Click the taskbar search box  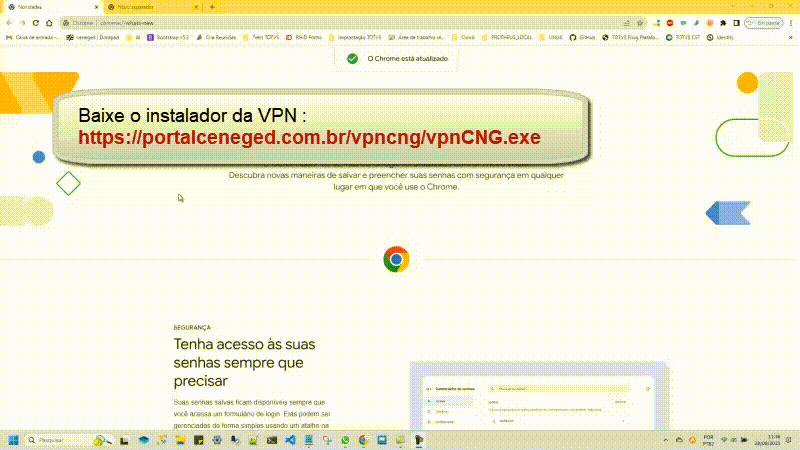tap(58, 440)
